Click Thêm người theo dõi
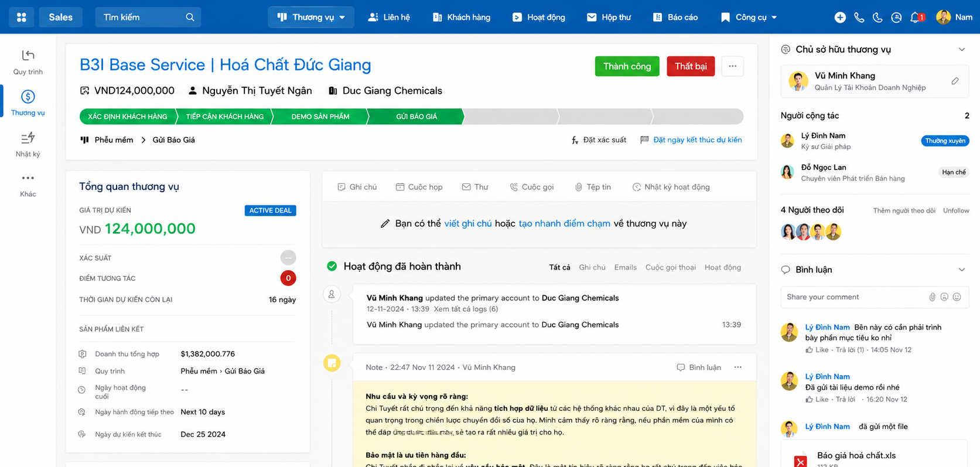The image size is (980, 467). point(904,210)
